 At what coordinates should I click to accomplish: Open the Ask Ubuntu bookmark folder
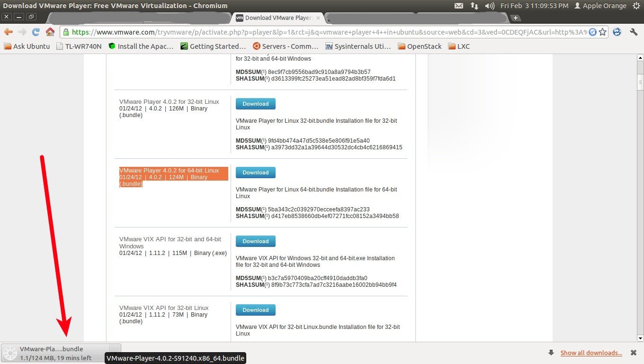click(27, 46)
